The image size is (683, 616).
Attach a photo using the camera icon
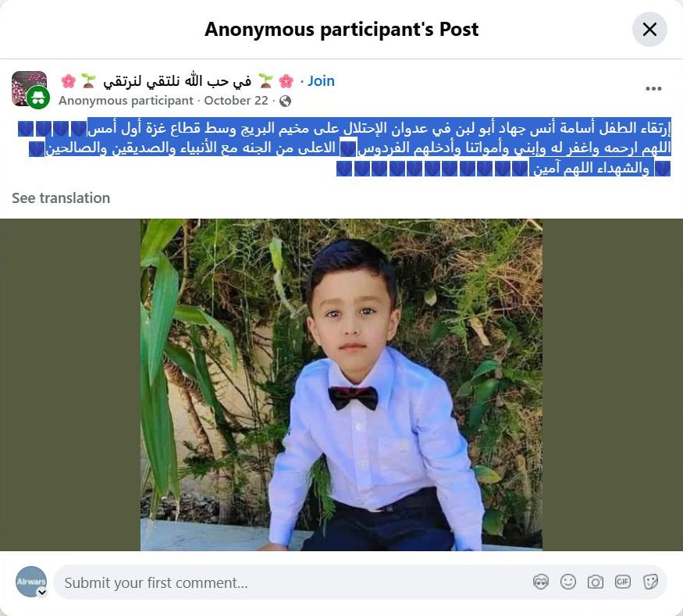[x=596, y=582]
